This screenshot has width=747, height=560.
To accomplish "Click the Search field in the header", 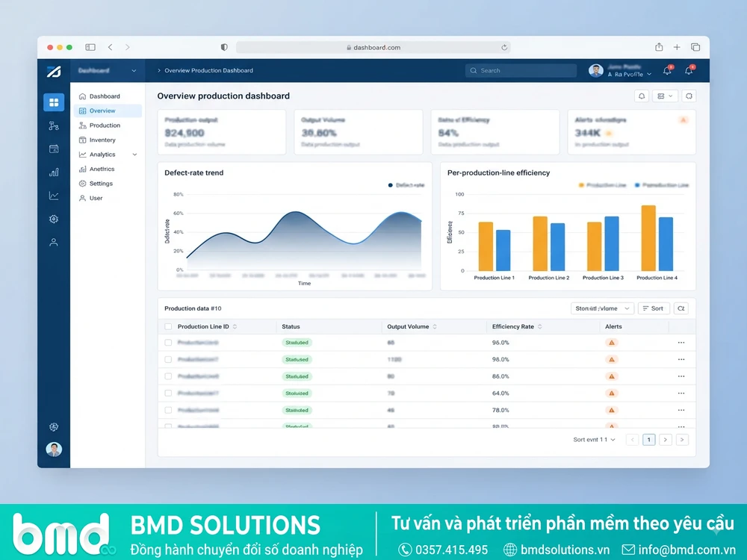I will (x=521, y=70).
